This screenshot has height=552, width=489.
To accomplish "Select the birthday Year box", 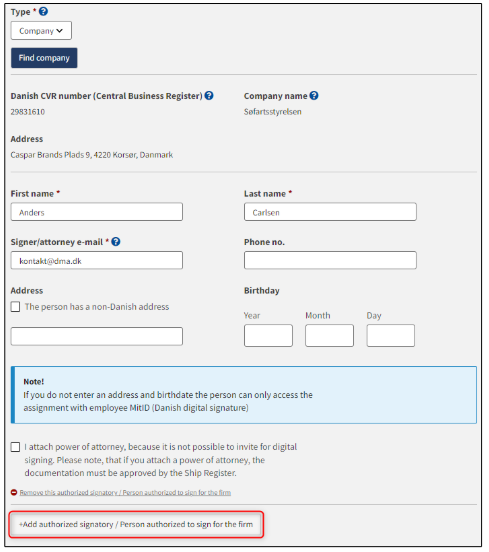I will (x=268, y=336).
